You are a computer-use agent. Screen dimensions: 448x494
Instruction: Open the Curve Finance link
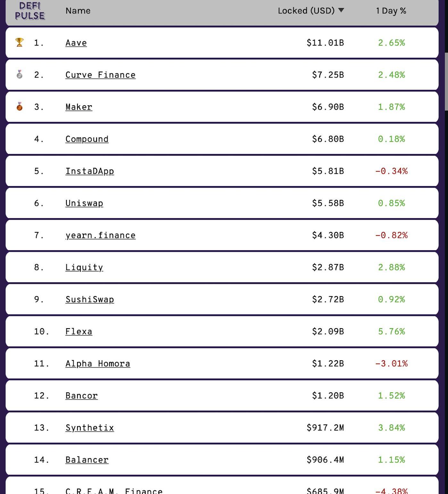point(100,75)
